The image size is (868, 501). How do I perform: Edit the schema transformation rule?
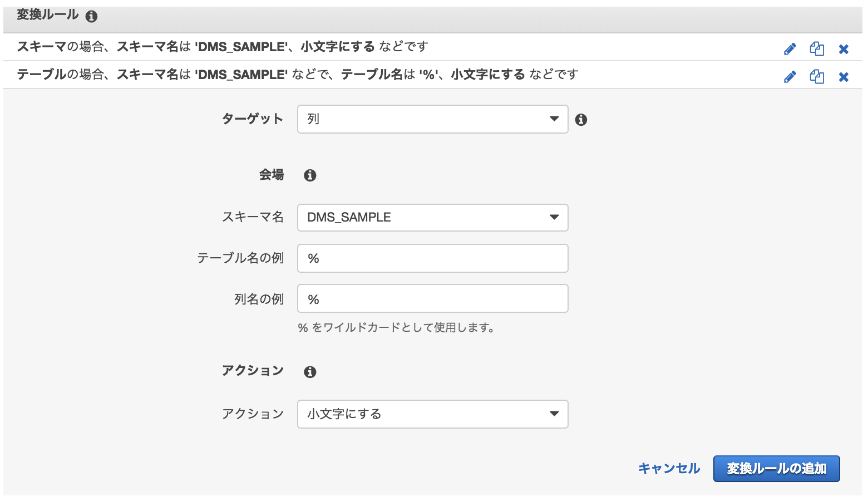pos(790,48)
